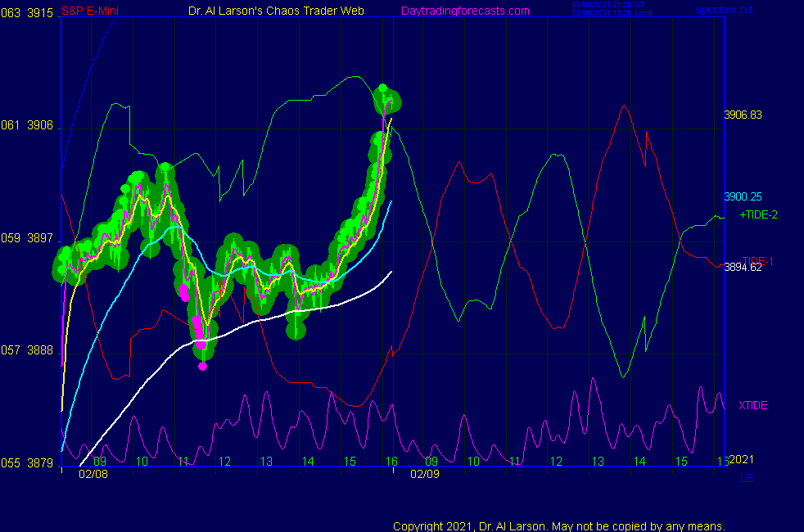
Task: Click the green marker at the price high
Action: pos(382,88)
